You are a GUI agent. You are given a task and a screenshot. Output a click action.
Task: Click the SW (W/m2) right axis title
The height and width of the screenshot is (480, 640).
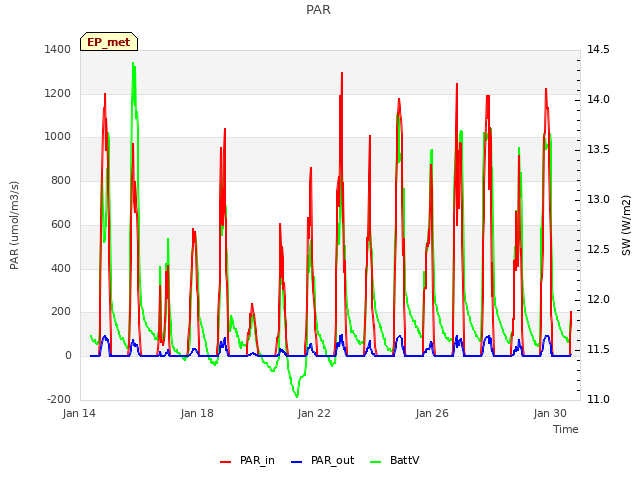(626, 225)
